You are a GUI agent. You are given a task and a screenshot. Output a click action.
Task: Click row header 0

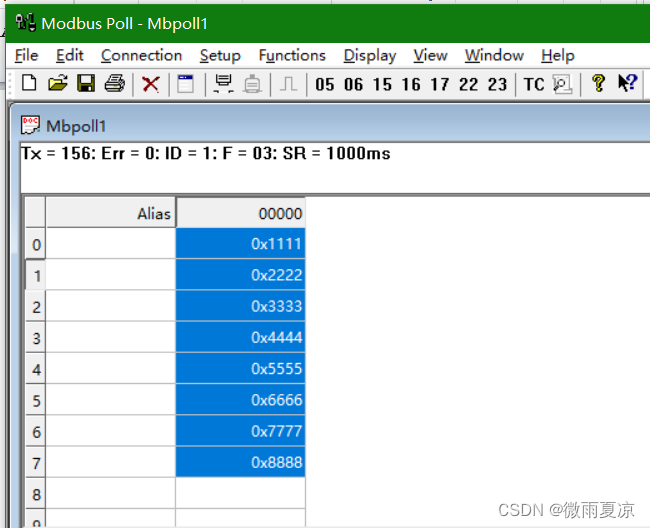(x=36, y=244)
